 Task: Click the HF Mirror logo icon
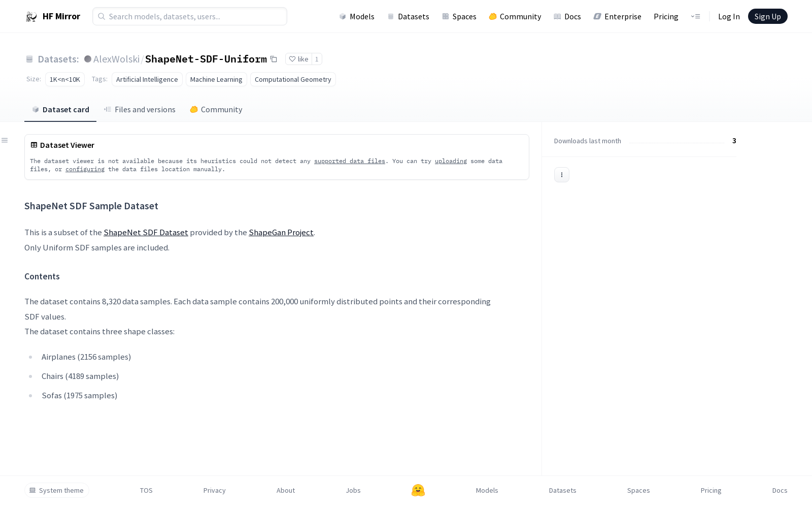(31, 17)
